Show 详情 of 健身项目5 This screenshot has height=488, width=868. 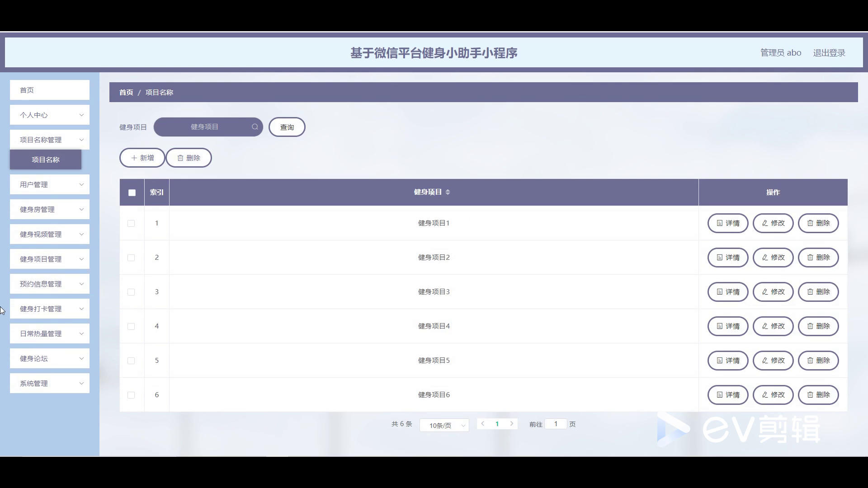tap(728, 361)
